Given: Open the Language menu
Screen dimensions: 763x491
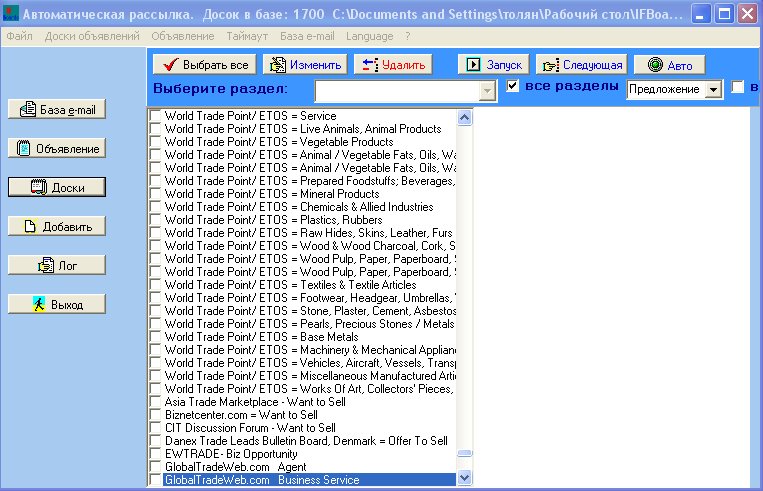Looking at the screenshot, I should click(x=369, y=36).
